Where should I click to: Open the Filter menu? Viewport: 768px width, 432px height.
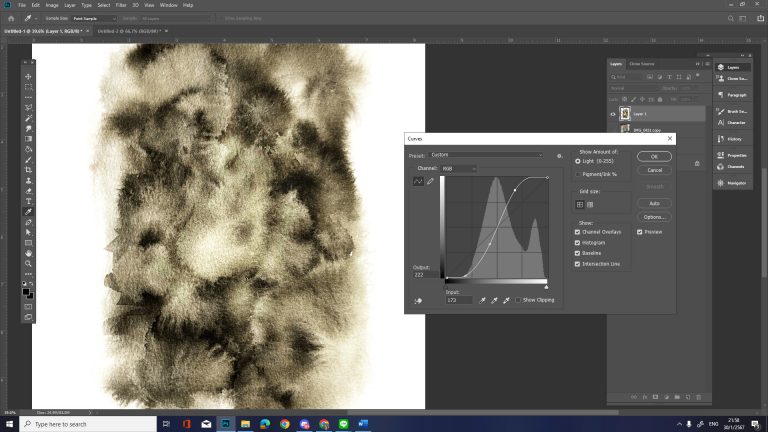(120, 5)
